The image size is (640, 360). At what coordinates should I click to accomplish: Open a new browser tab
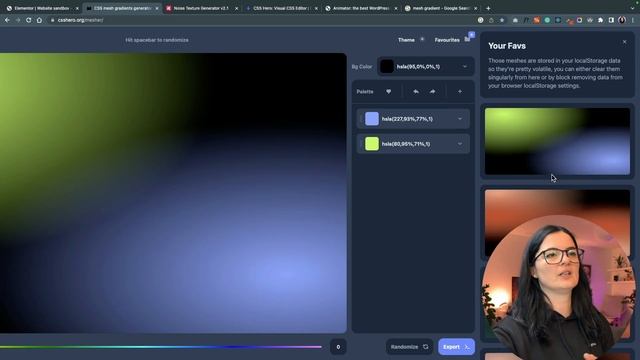[x=488, y=8]
